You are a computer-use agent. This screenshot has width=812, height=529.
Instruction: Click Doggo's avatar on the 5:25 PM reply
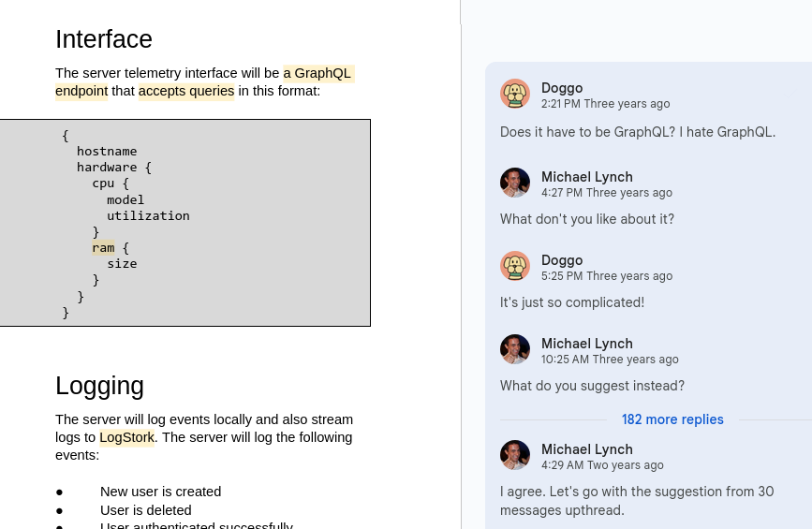515,267
